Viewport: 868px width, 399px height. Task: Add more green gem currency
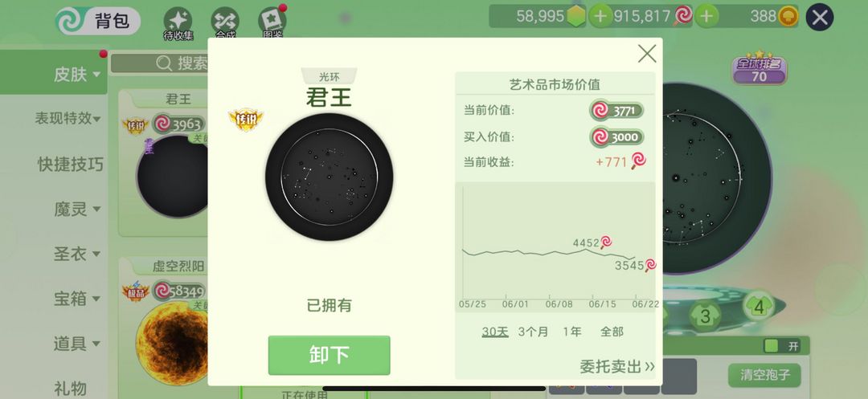tap(600, 17)
